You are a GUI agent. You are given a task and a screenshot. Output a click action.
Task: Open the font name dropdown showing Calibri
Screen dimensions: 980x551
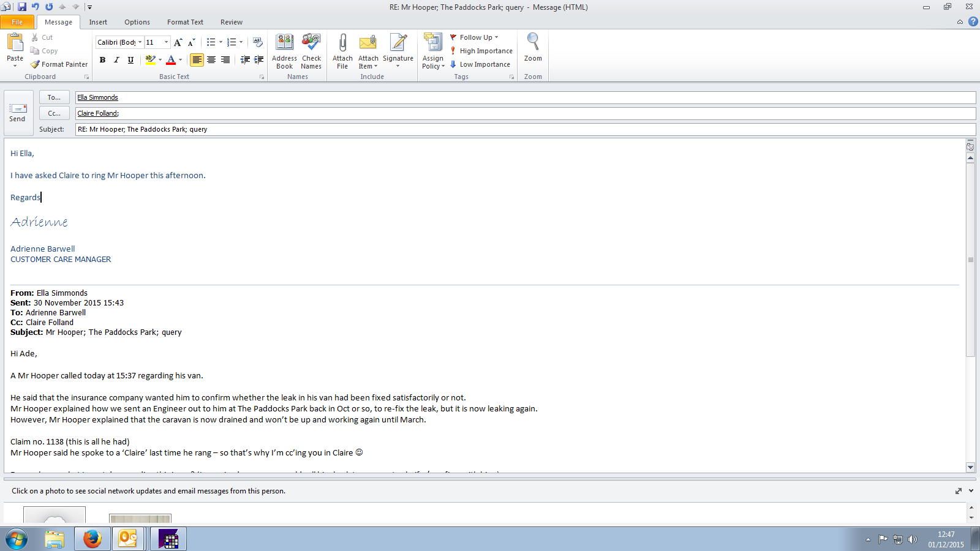point(140,42)
